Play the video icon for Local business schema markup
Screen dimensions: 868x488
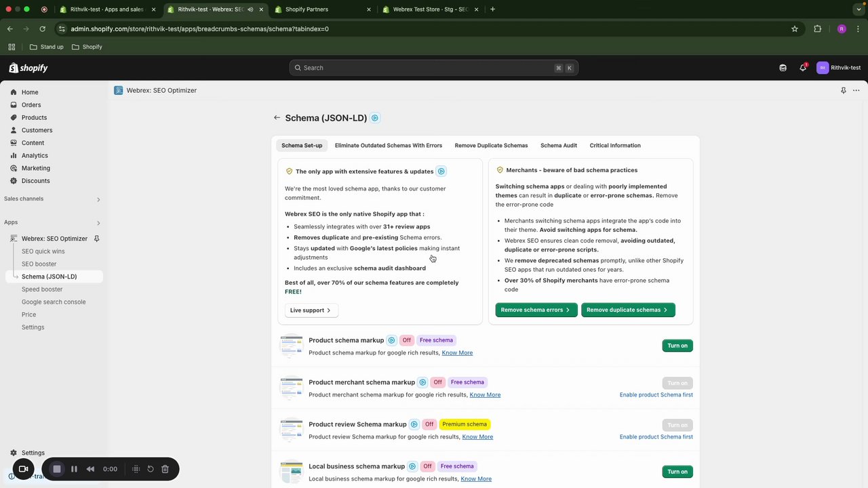pos(412,466)
